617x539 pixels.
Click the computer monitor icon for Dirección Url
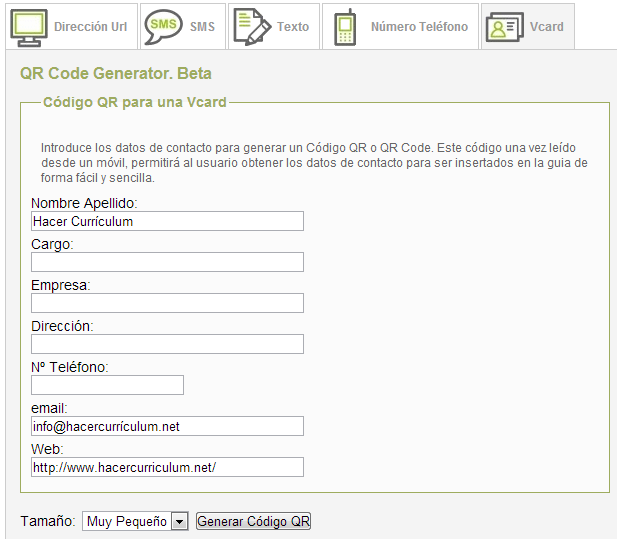click(x=29, y=28)
